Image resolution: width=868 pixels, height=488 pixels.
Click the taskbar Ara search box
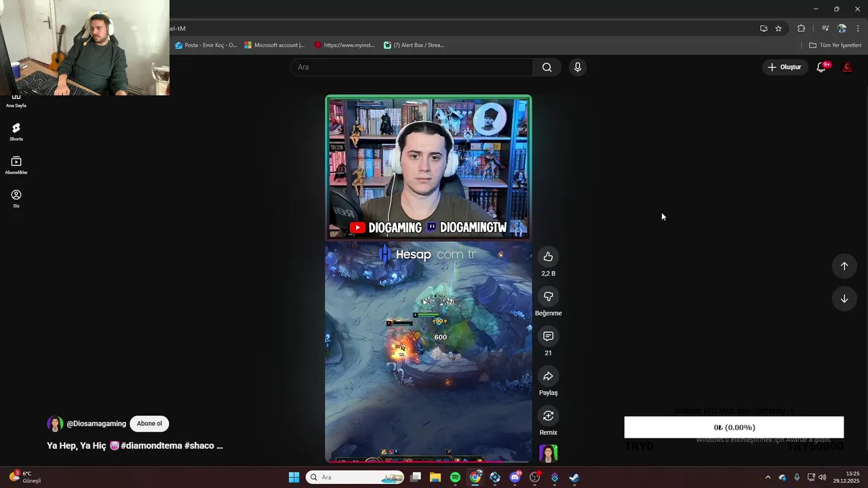tap(355, 477)
